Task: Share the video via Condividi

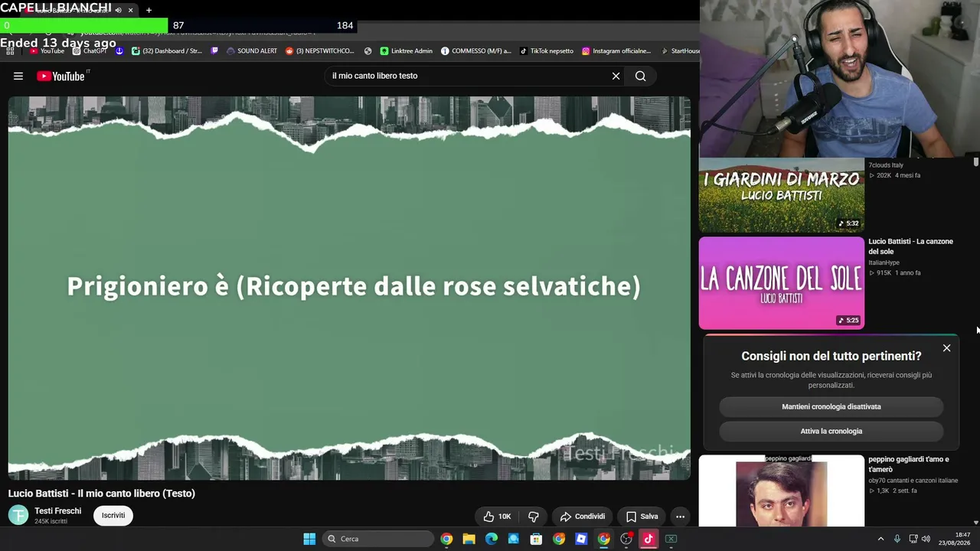Action: pyautogui.click(x=583, y=517)
